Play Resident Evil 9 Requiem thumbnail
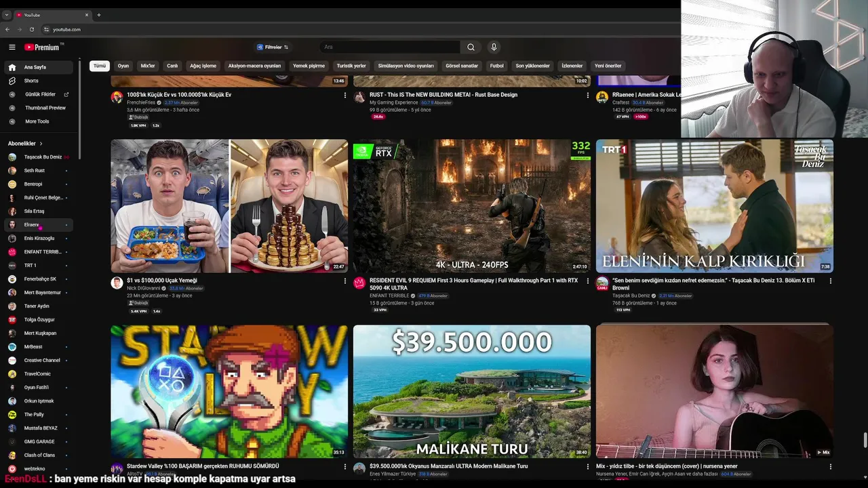This screenshot has width=868, height=488. [472, 206]
